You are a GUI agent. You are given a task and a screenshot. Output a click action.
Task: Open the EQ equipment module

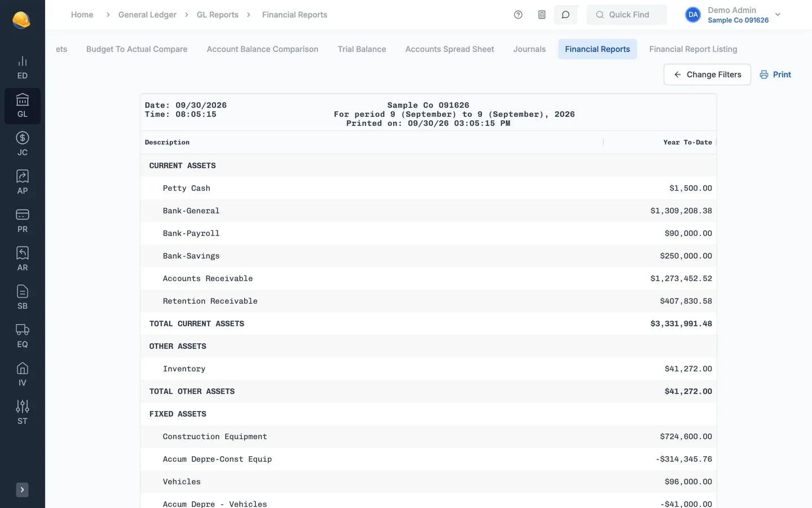point(23,336)
